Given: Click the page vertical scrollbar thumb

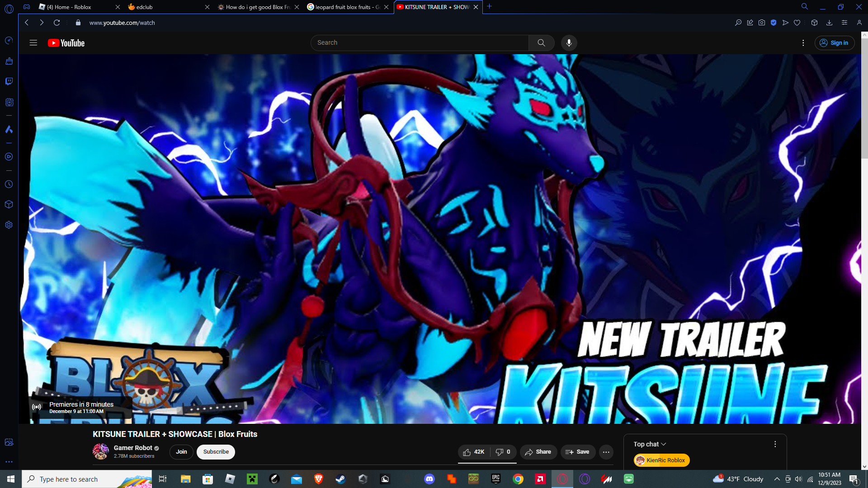Looking at the screenshot, I should [x=864, y=97].
